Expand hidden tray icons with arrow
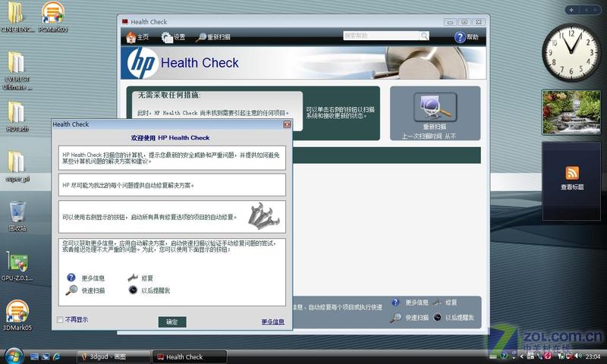 pyautogui.click(x=522, y=356)
